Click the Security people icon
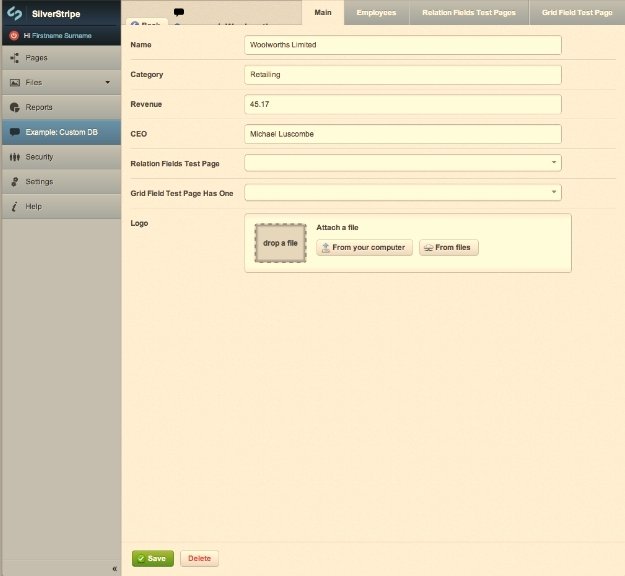Viewport: 625px width, 576px height. (x=15, y=157)
